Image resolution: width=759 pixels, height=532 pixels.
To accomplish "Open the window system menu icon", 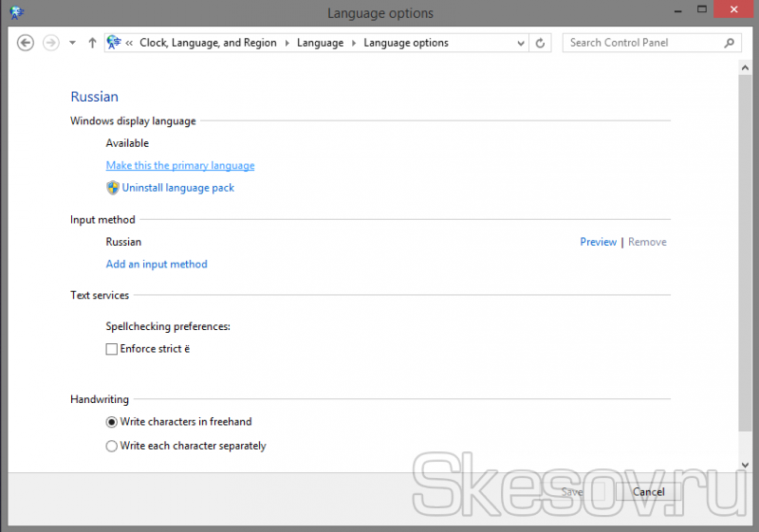I will 13,13.
